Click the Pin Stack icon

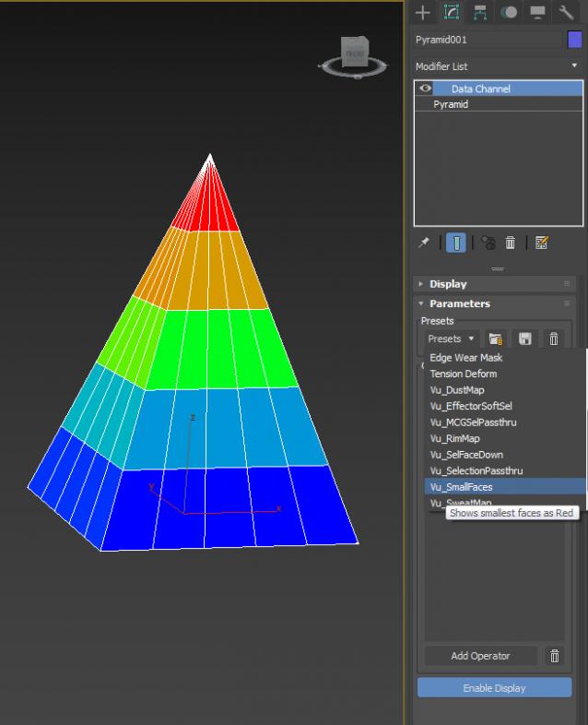tap(424, 243)
